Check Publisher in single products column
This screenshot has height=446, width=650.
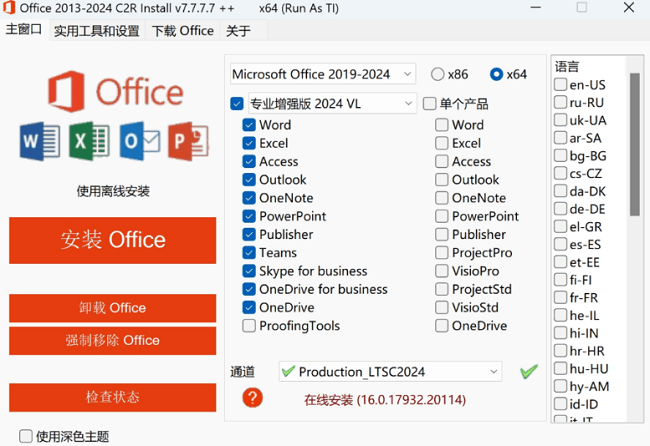click(x=441, y=234)
